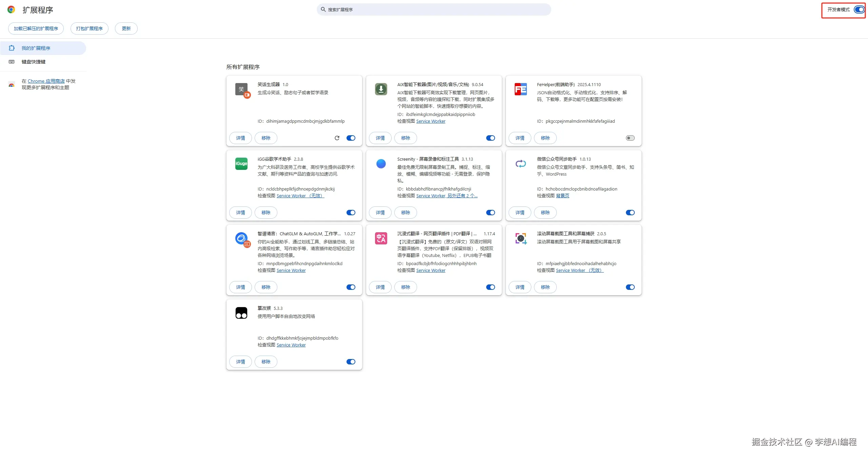Viewport: 868px width, 458px height.
Task: Click the 背景页 inspect view link
Action: point(563,196)
